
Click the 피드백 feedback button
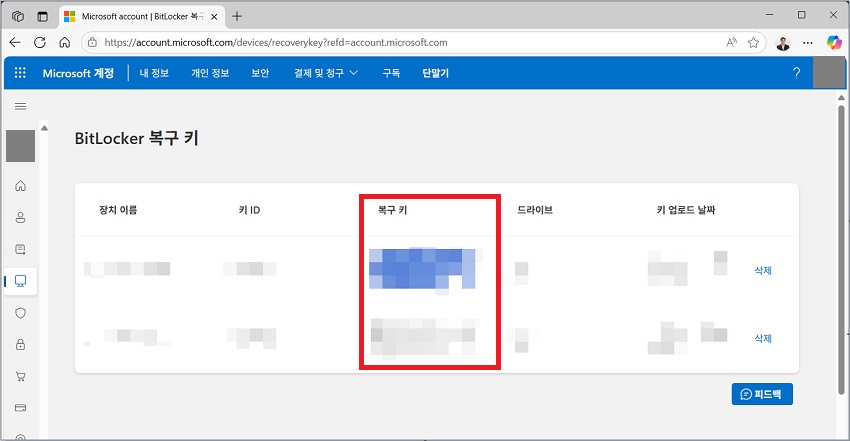(x=762, y=394)
